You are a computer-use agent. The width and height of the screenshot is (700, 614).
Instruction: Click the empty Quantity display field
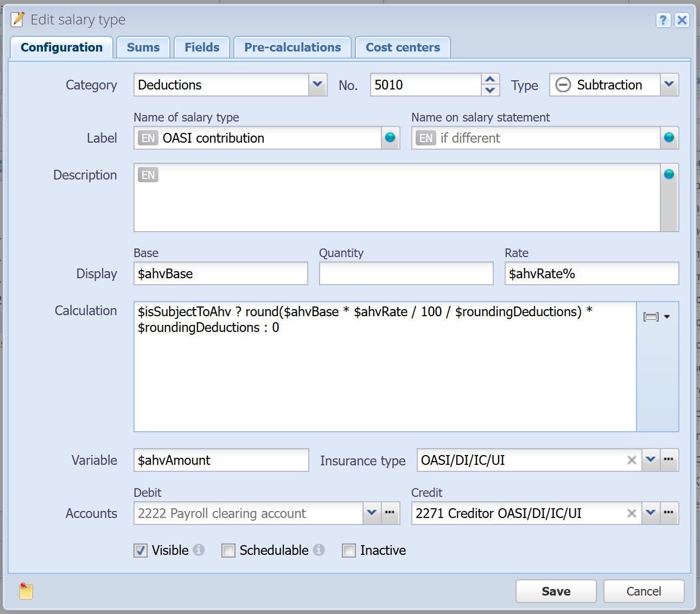pos(406,273)
